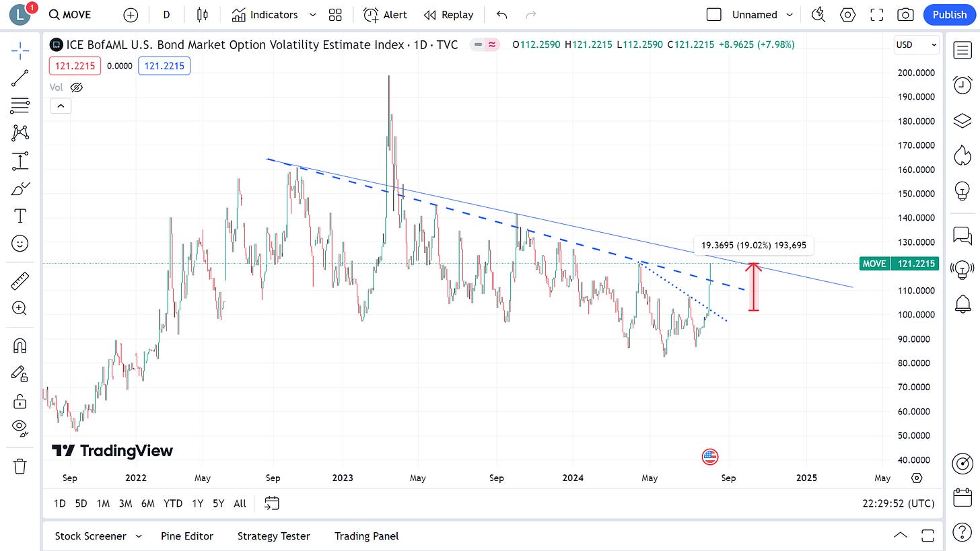980x551 pixels.
Task: Click the blue Publish button
Action: (950, 14)
